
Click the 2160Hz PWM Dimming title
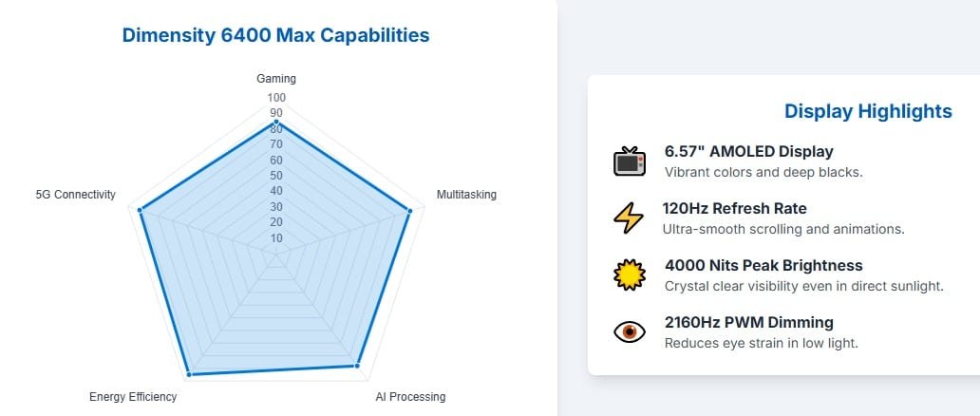click(749, 322)
